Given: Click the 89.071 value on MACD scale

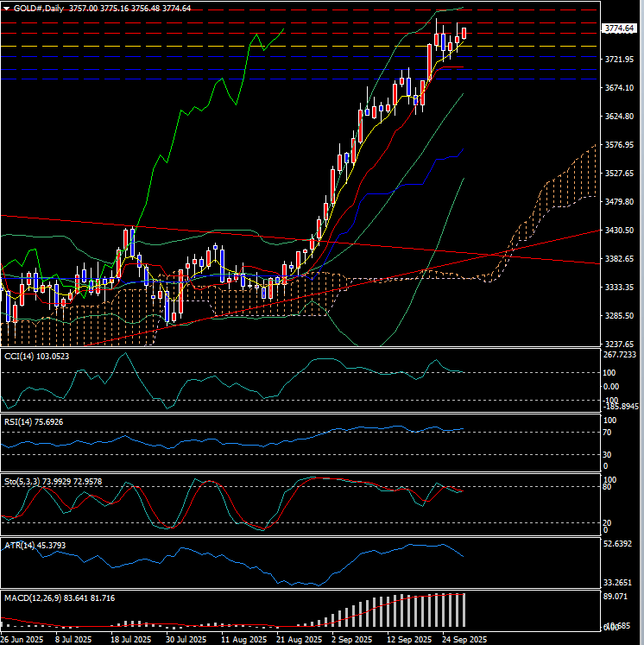Looking at the screenshot, I should coord(616,597).
